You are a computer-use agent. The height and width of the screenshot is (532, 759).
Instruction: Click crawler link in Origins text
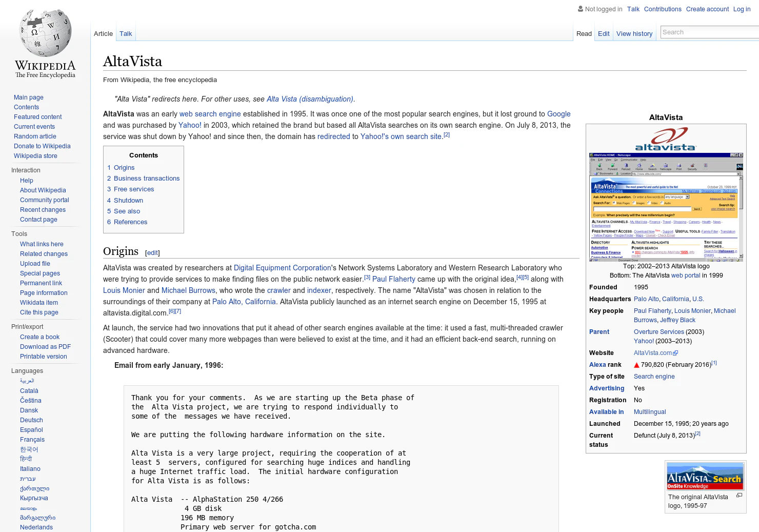click(x=278, y=290)
